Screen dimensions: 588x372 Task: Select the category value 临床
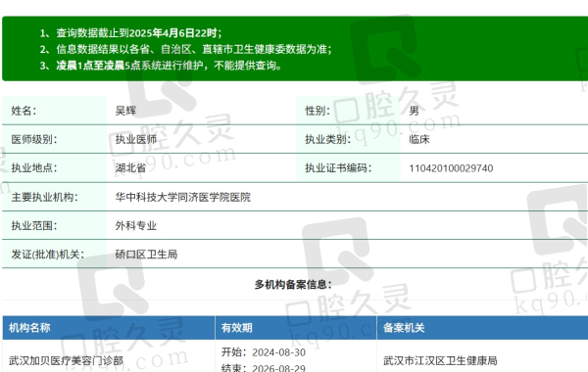point(419,139)
